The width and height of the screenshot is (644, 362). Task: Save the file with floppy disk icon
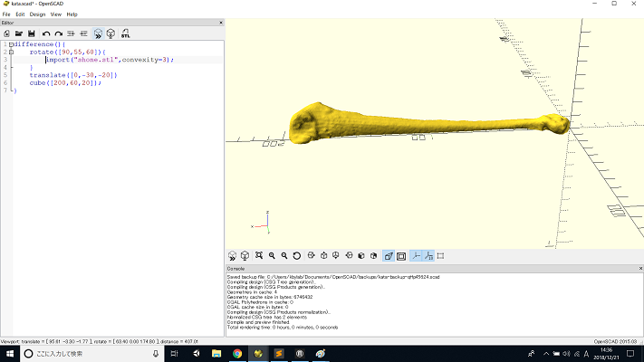pos(32,33)
